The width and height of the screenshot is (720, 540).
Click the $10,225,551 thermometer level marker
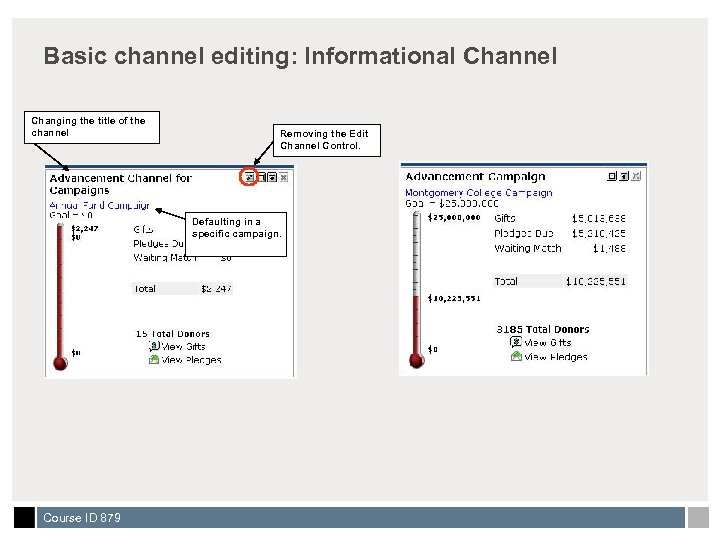[x=454, y=298]
